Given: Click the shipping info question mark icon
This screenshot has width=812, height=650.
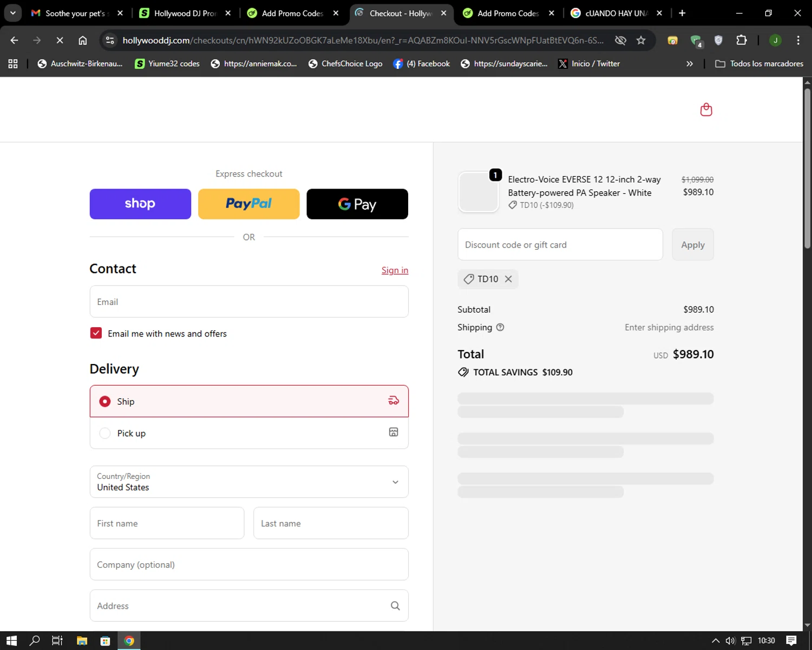Looking at the screenshot, I should (500, 327).
